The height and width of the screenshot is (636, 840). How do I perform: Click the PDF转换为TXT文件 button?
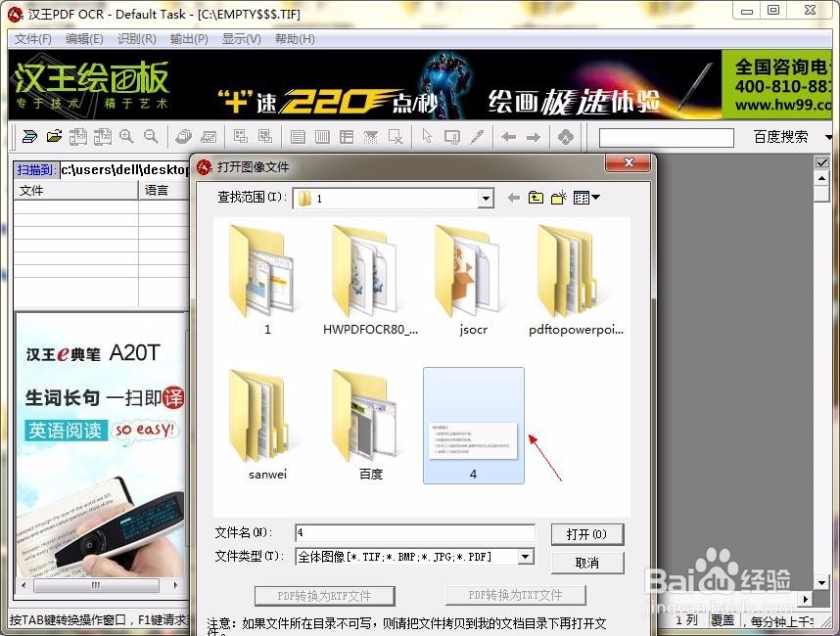(515, 595)
